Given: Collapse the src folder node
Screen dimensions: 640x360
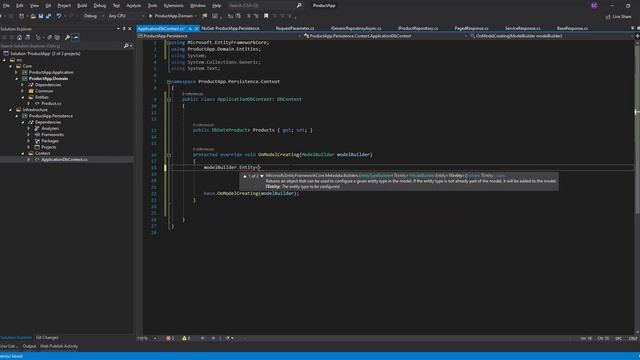Looking at the screenshot, I should click(x=4, y=60).
